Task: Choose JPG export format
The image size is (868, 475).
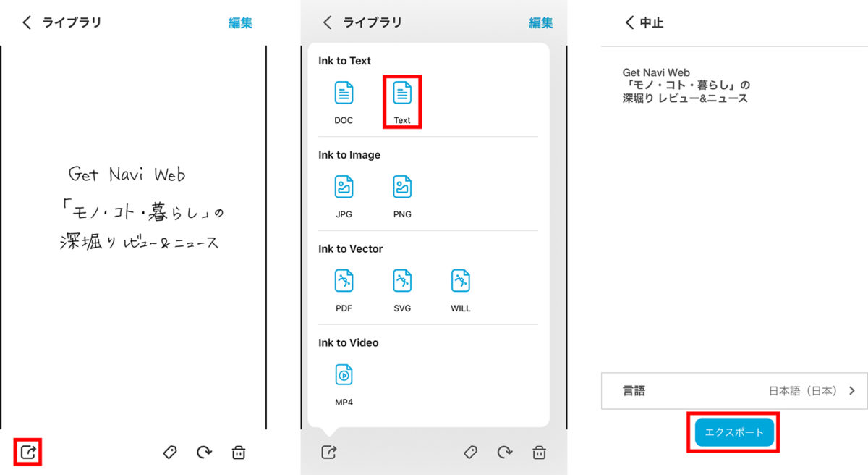Action: tap(344, 197)
